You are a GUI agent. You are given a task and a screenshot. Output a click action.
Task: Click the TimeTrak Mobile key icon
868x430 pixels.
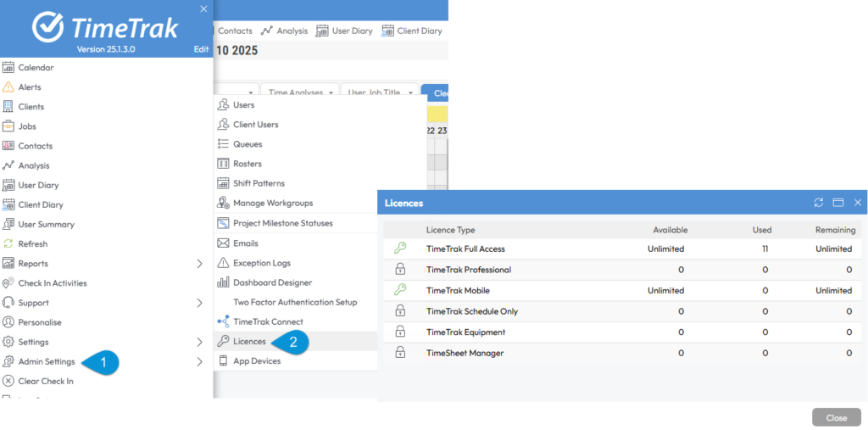pyautogui.click(x=400, y=290)
